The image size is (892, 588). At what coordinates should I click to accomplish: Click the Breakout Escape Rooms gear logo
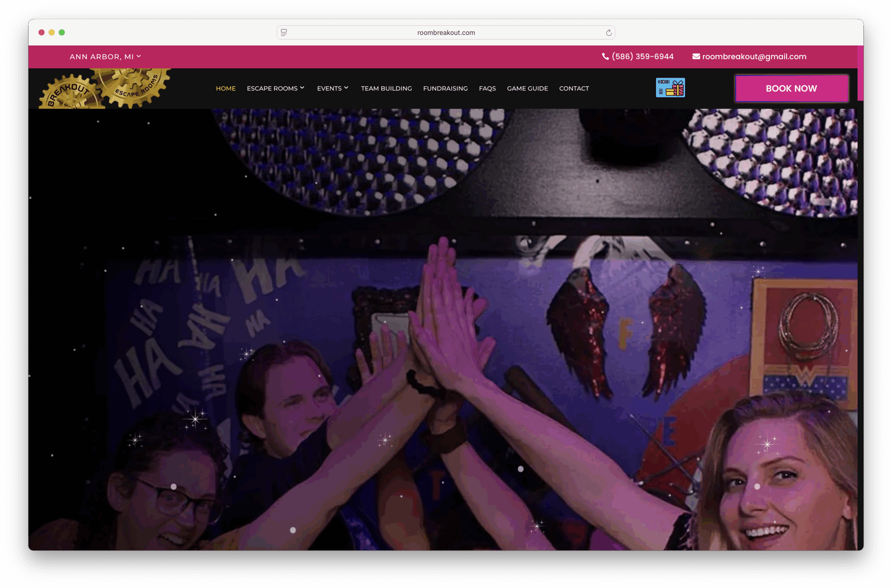pos(105,89)
